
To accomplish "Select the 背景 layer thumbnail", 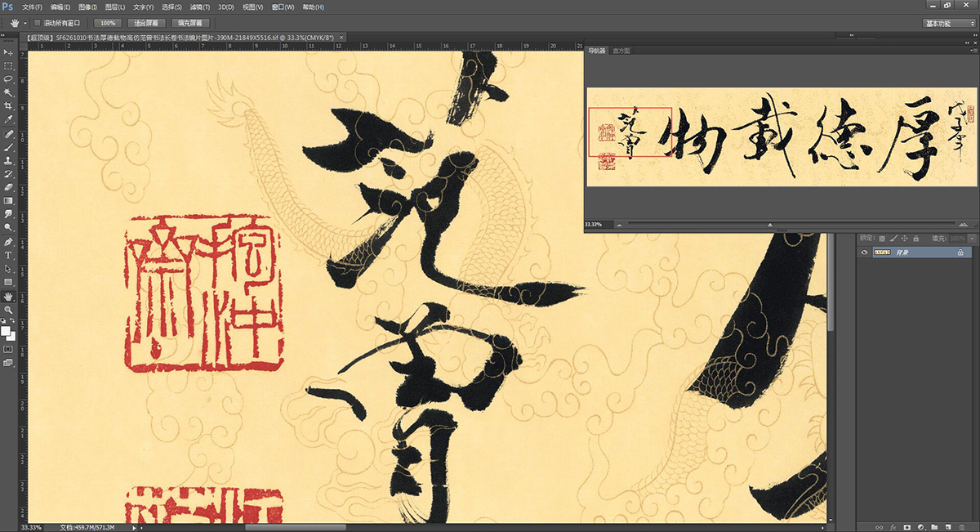I will click(882, 253).
